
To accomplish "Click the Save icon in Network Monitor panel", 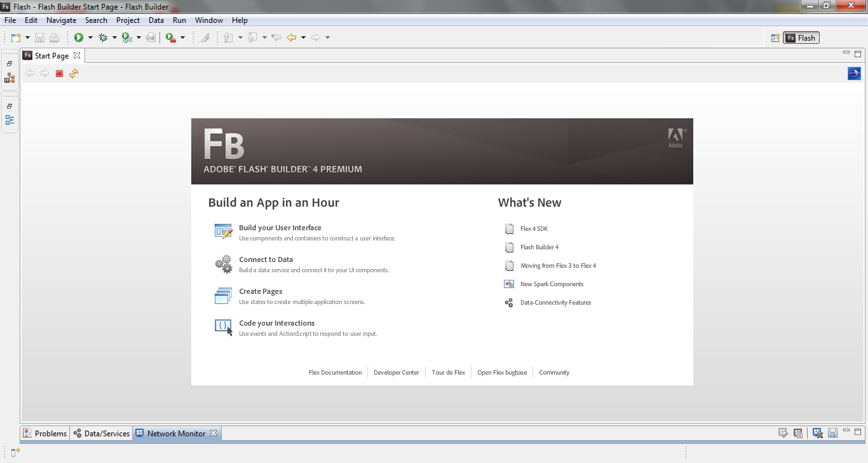I will (832, 433).
